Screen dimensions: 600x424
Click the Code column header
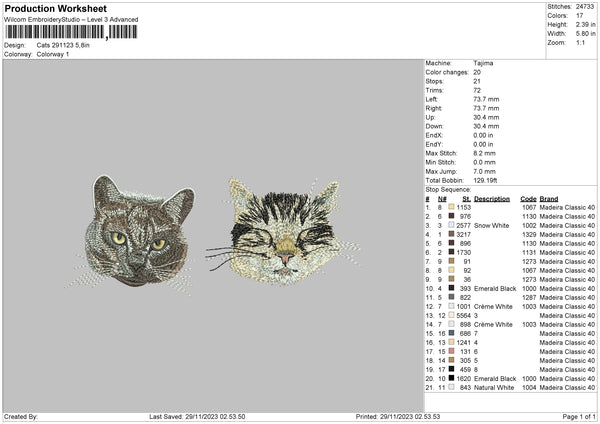528,198
